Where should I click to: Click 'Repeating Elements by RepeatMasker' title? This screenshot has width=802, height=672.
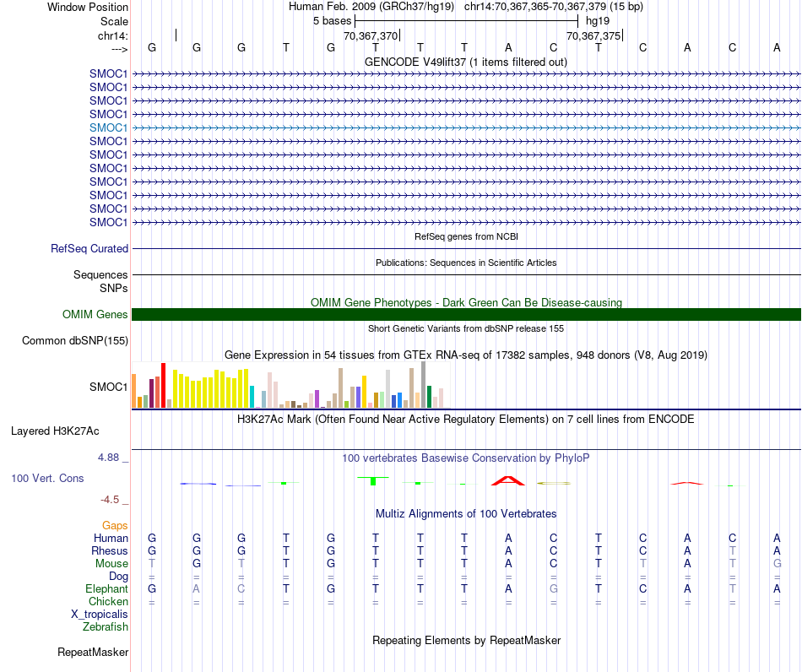click(x=466, y=641)
